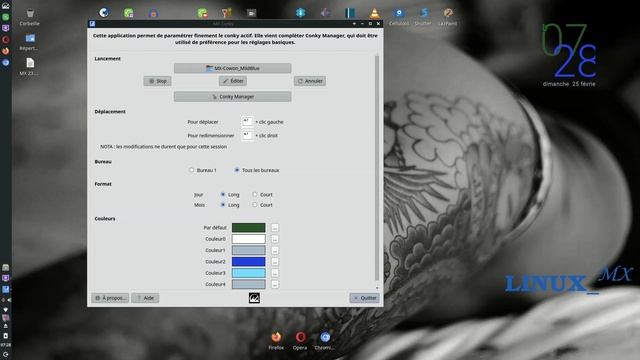Open the À propos dialog

110,298
